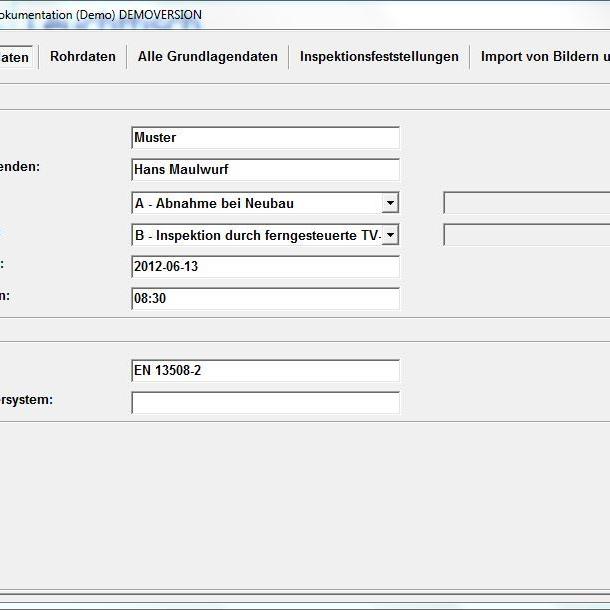This screenshot has height=610, width=610.
Task: Focus the EN 13508-2 standard field
Action: pyautogui.click(x=265, y=371)
